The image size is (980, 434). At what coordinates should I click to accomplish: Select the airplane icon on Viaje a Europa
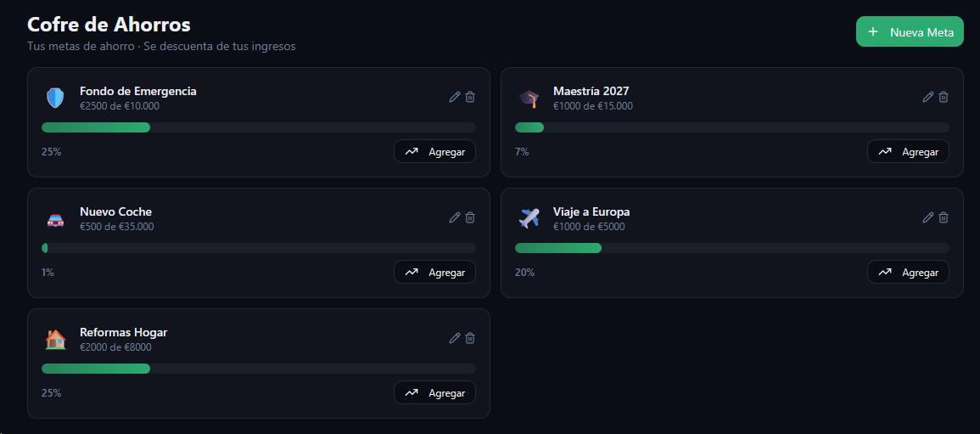click(529, 219)
